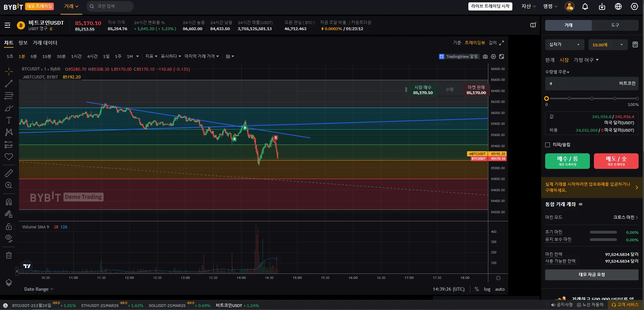Toggle auto scale on chart

(x=500, y=289)
